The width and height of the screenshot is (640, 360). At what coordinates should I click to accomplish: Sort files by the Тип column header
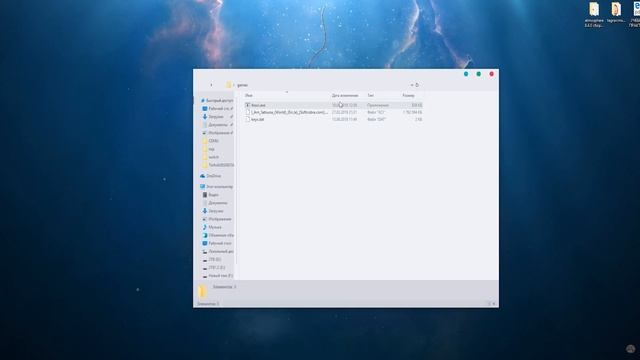370,96
